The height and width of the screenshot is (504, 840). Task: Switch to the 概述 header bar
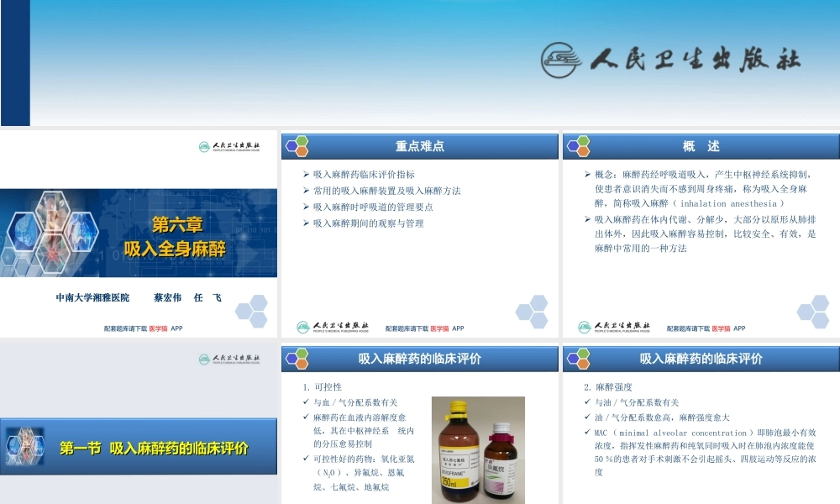[x=701, y=145]
